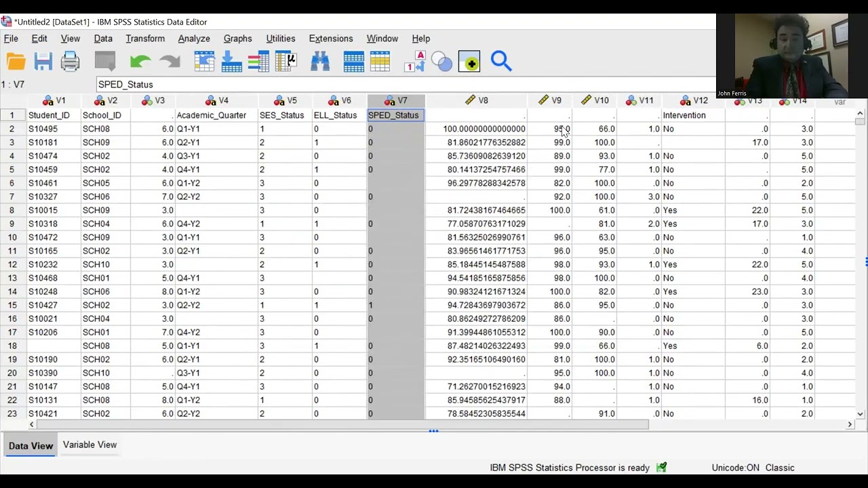
Task: Select the cell containing S10421
Action: pyautogui.click(x=53, y=413)
